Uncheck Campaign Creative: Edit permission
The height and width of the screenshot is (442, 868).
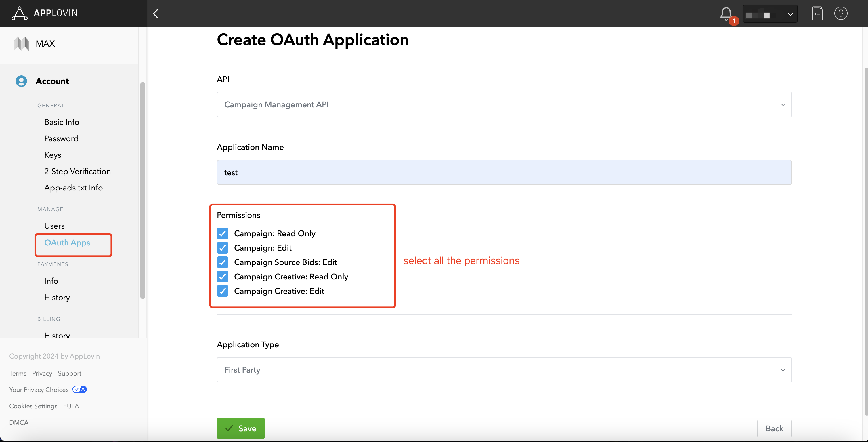point(222,291)
